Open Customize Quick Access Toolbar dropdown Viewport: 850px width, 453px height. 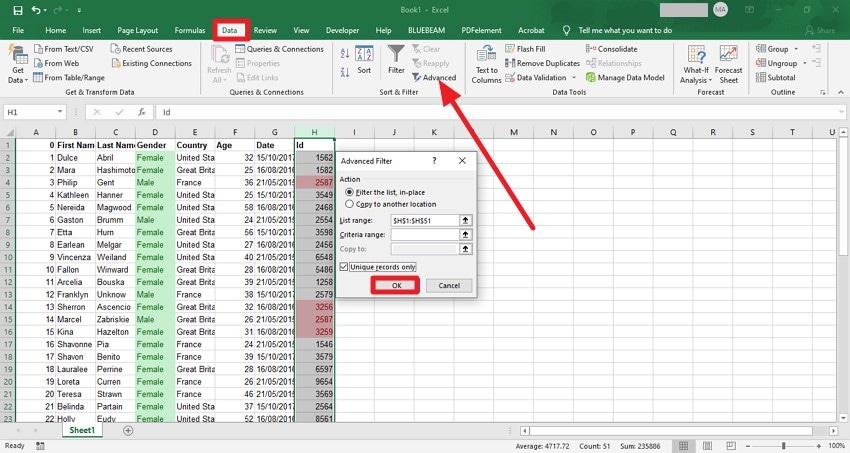coord(79,10)
